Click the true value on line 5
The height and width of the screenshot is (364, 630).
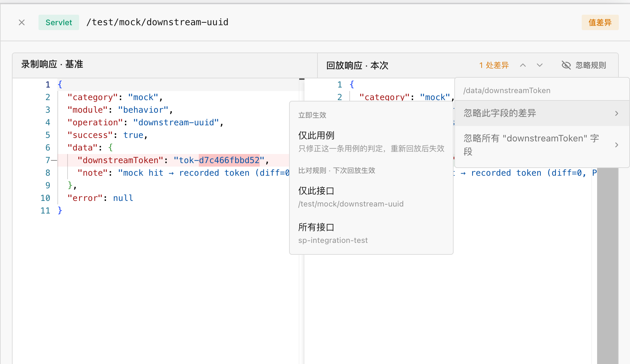[133, 135]
